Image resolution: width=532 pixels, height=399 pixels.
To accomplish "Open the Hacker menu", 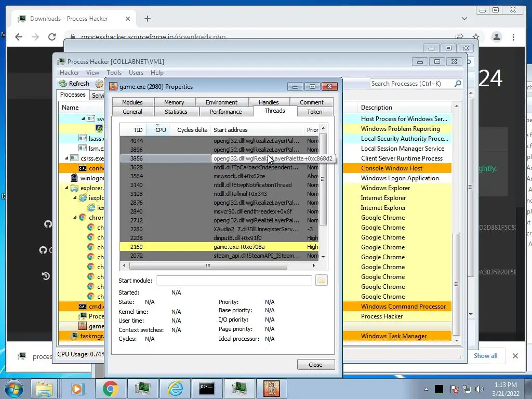I will [x=69, y=73].
